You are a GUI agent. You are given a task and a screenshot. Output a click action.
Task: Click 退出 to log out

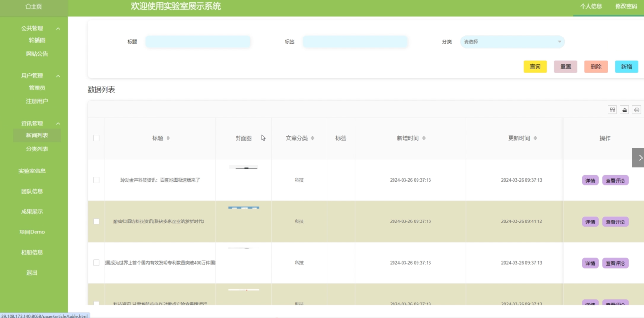32,273
